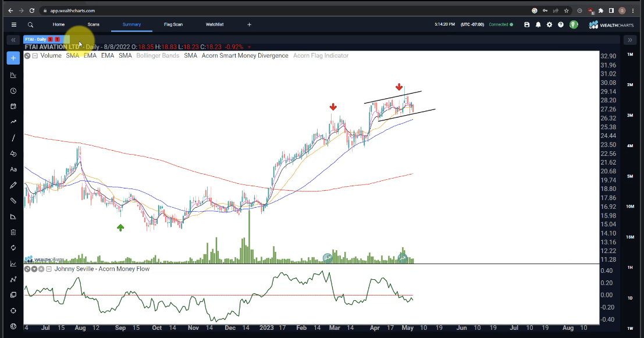
Task: Open the Watchlist tab
Action: [x=215, y=24]
